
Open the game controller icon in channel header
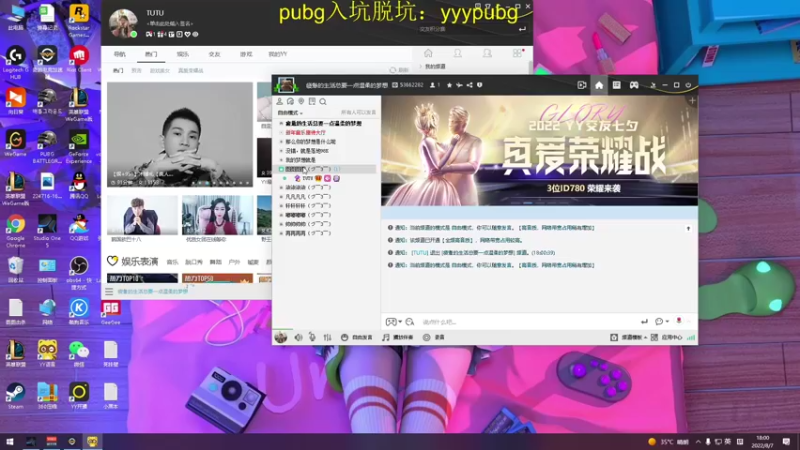(634, 85)
